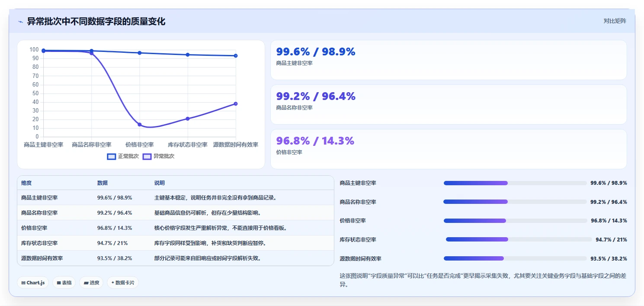644x306 pixels.
Task: Click the 库存状态非空率 label in the progress list
Action: [358, 240]
